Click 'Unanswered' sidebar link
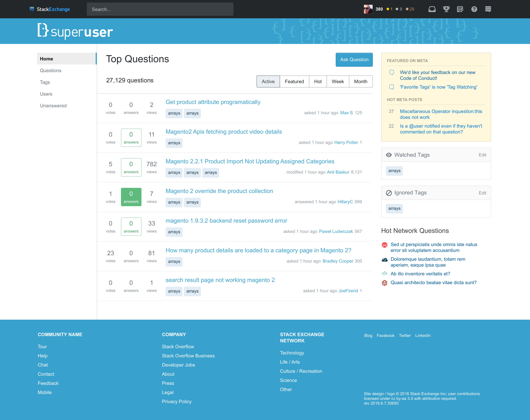Viewport: 530px width, 420px height. point(53,105)
